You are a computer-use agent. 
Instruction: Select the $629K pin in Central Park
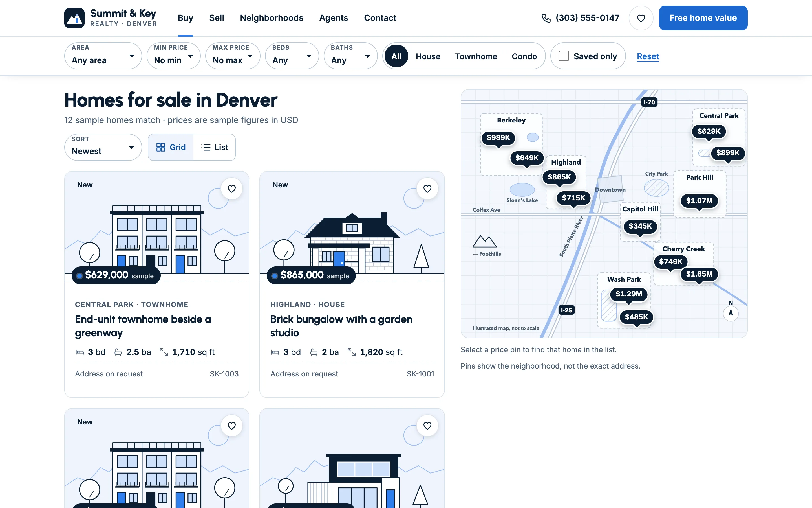click(709, 131)
